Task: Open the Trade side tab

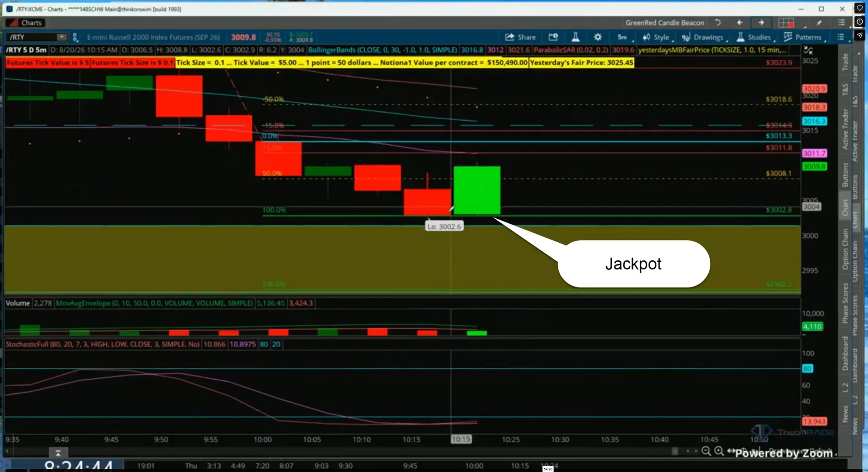Action: point(845,62)
